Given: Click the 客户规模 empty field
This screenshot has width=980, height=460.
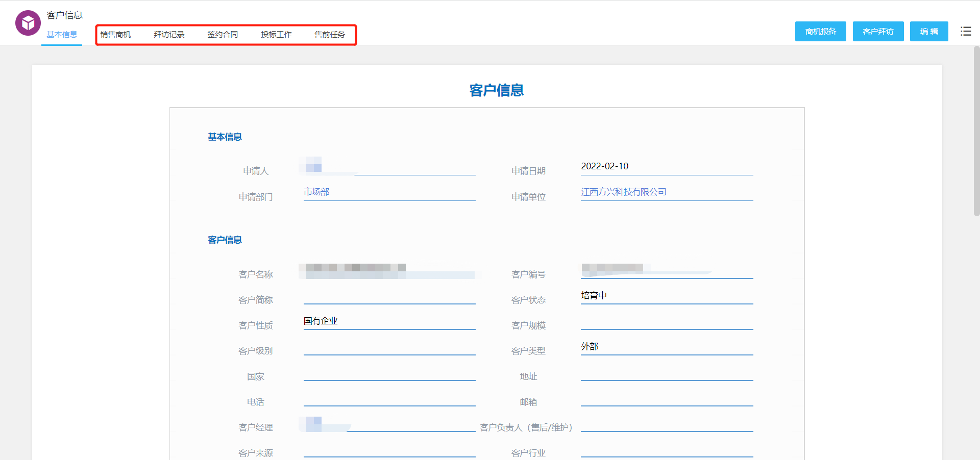Looking at the screenshot, I should [x=667, y=321].
